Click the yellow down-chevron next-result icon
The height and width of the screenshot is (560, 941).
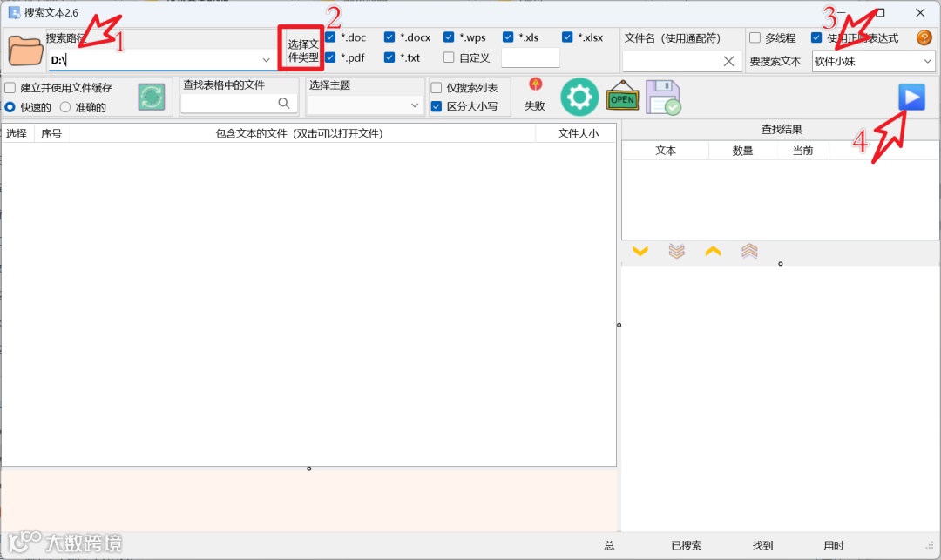click(641, 251)
